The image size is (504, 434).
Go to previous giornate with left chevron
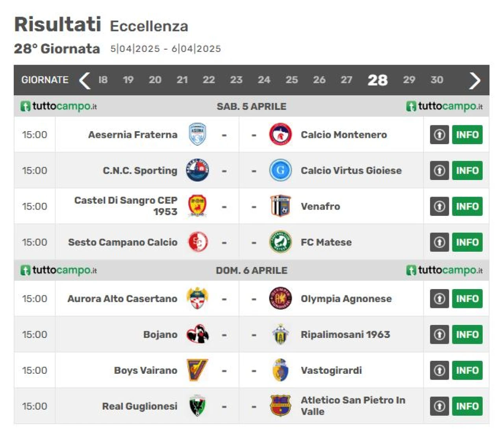pos(85,80)
